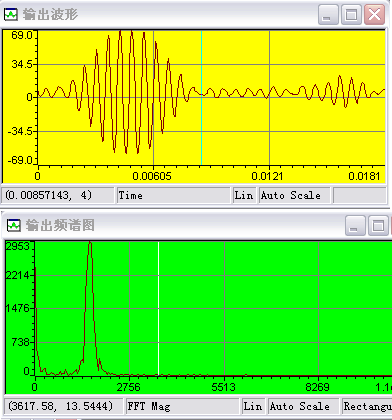Viewport: 392px width, 420px height.
Task: Click the Time status field
Action: [x=173, y=195]
